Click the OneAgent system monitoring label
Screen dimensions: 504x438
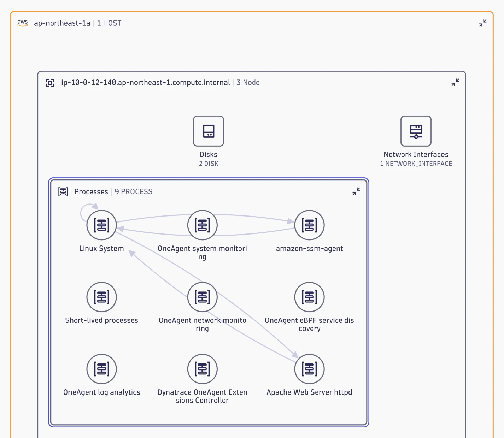[x=203, y=253]
